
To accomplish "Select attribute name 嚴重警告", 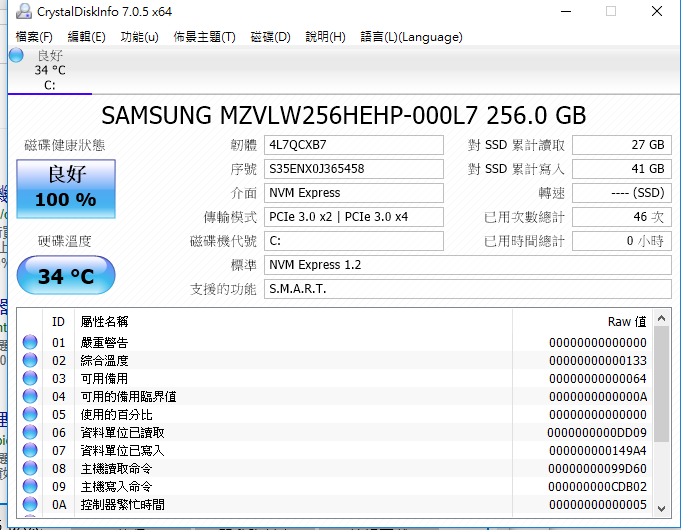I will pyautogui.click(x=104, y=343).
